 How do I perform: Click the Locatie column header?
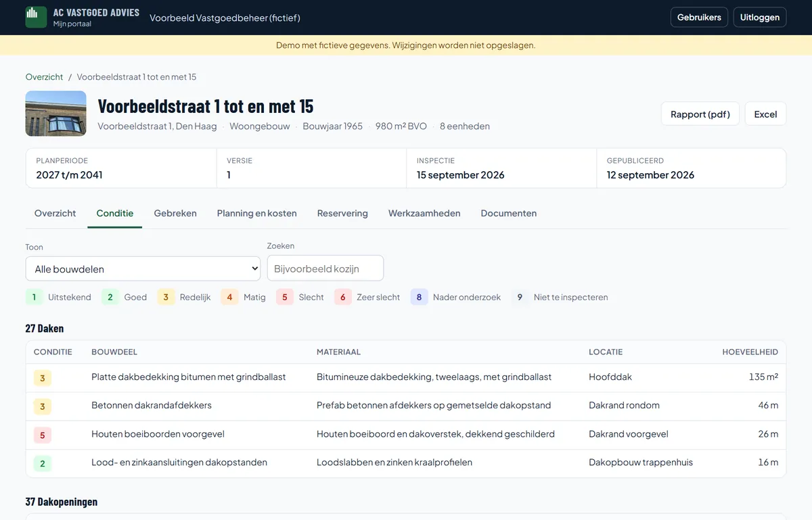tap(606, 352)
